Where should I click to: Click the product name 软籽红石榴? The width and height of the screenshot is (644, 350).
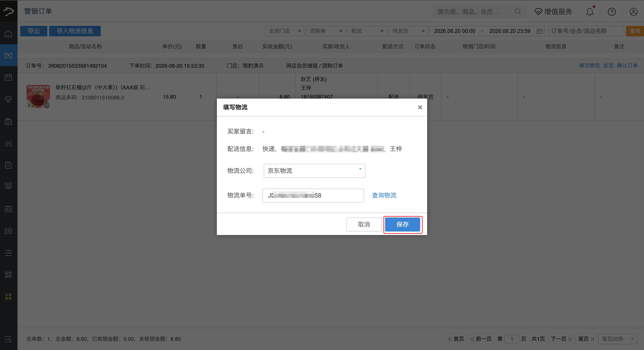coord(103,87)
